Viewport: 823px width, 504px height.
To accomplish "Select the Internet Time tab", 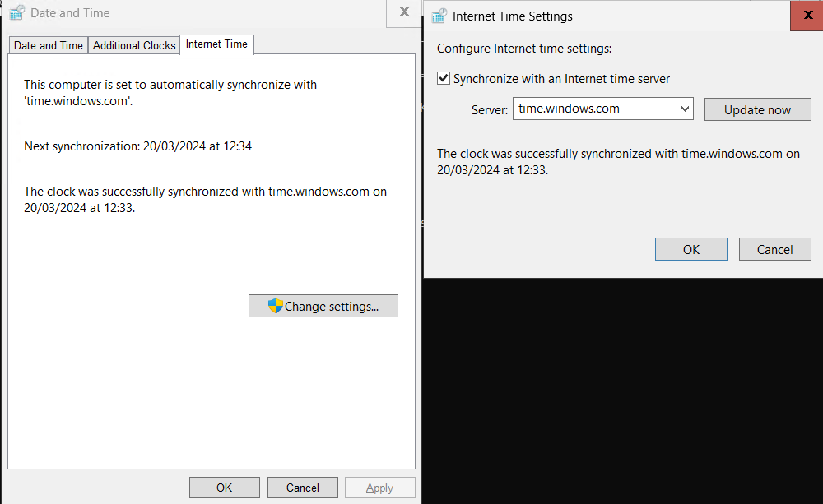I will point(216,44).
